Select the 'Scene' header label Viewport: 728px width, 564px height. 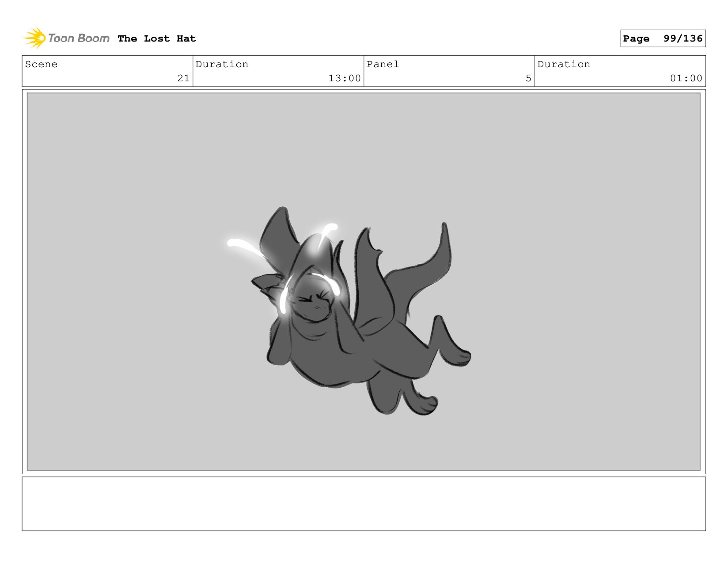(41, 64)
